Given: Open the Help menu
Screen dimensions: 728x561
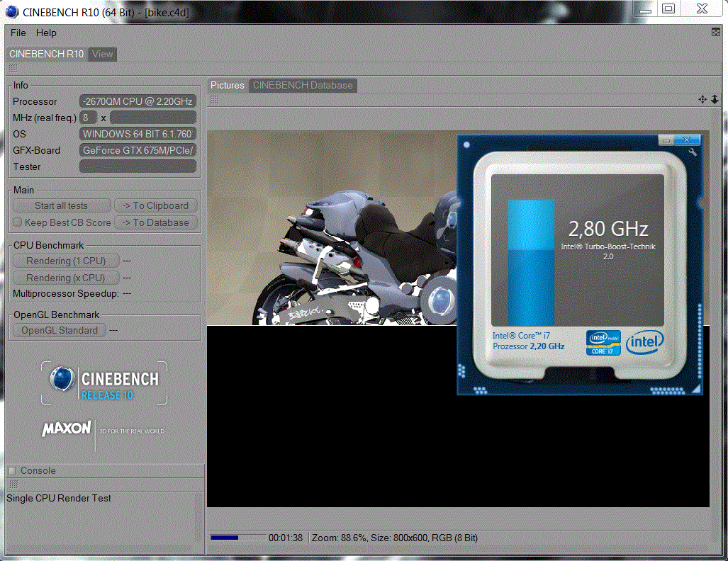Looking at the screenshot, I should click(46, 33).
